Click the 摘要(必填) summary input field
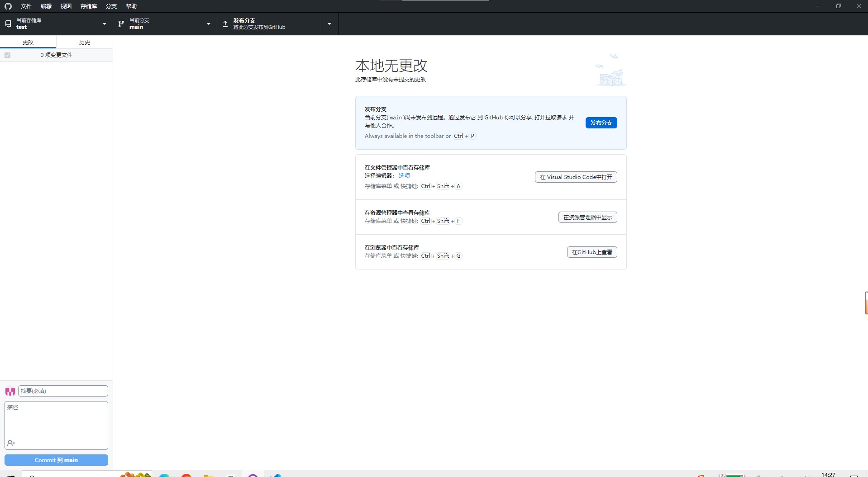The height and width of the screenshot is (477, 868). pyautogui.click(x=63, y=391)
